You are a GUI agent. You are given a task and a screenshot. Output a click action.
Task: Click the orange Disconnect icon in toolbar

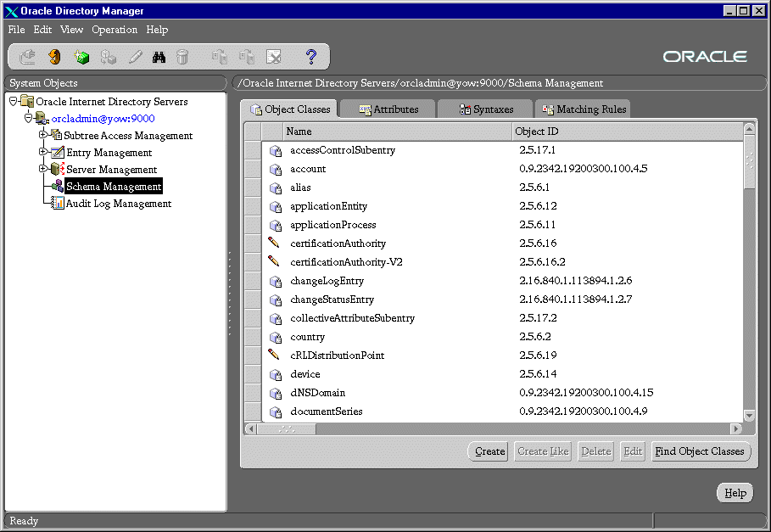(x=54, y=57)
